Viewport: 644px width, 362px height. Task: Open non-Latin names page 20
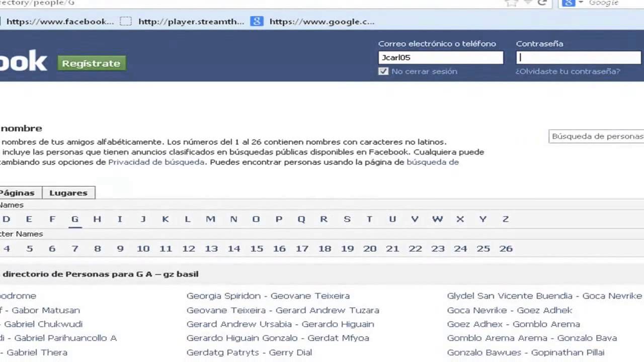click(370, 248)
